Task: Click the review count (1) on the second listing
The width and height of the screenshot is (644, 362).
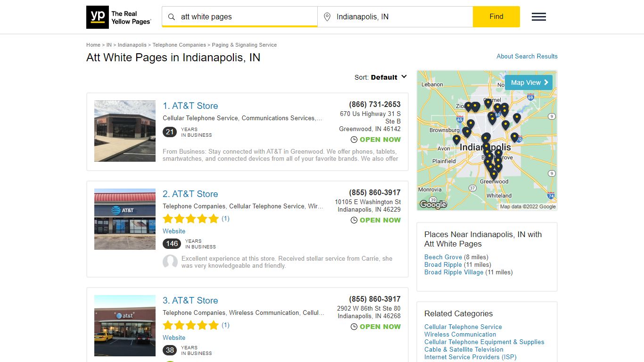Action: pos(225,218)
